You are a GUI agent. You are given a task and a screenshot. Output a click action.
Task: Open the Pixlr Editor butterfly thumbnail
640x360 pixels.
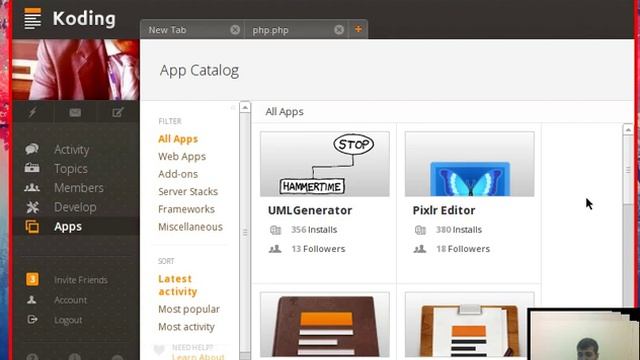[x=469, y=164]
